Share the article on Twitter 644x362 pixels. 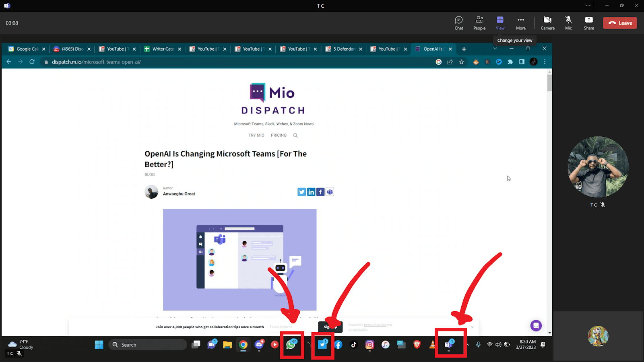pyautogui.click(x=301, y=192)
